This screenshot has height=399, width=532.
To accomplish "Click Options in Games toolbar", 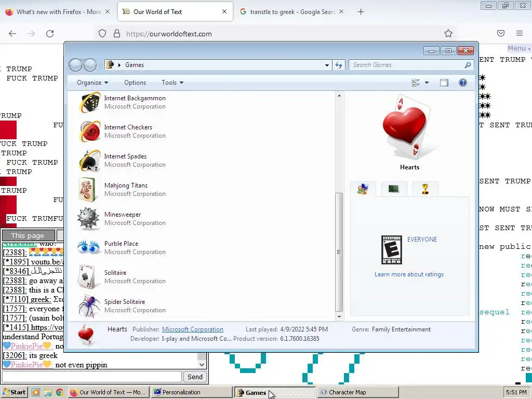I will pos(135,83).
